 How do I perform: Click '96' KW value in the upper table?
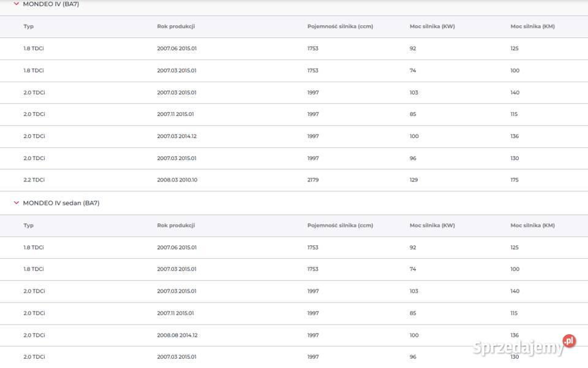413,158
